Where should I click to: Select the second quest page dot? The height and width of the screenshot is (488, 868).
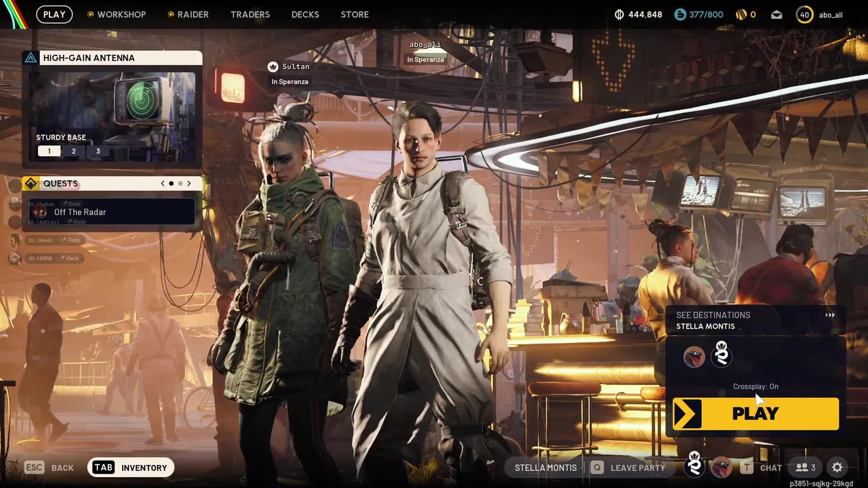180,184
